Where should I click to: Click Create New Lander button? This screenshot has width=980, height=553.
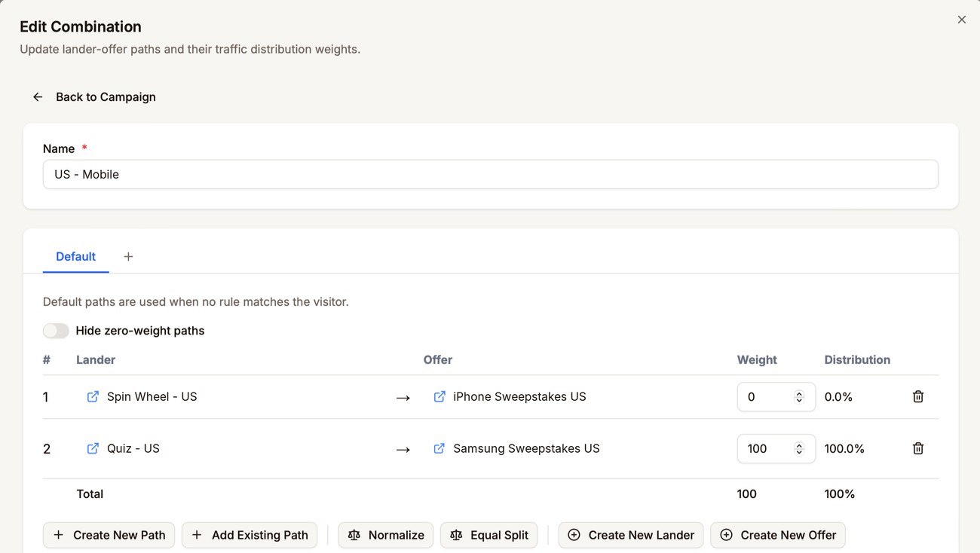(631, 535)
